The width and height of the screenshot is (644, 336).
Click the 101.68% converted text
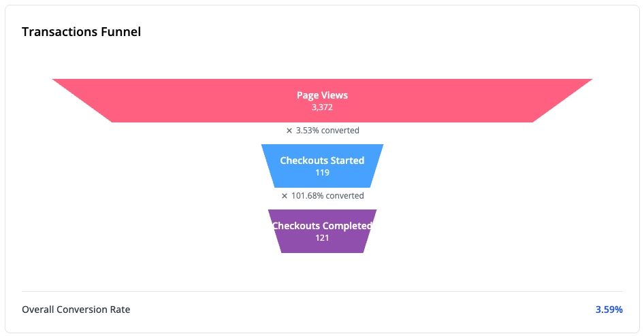tap(327, 196)
